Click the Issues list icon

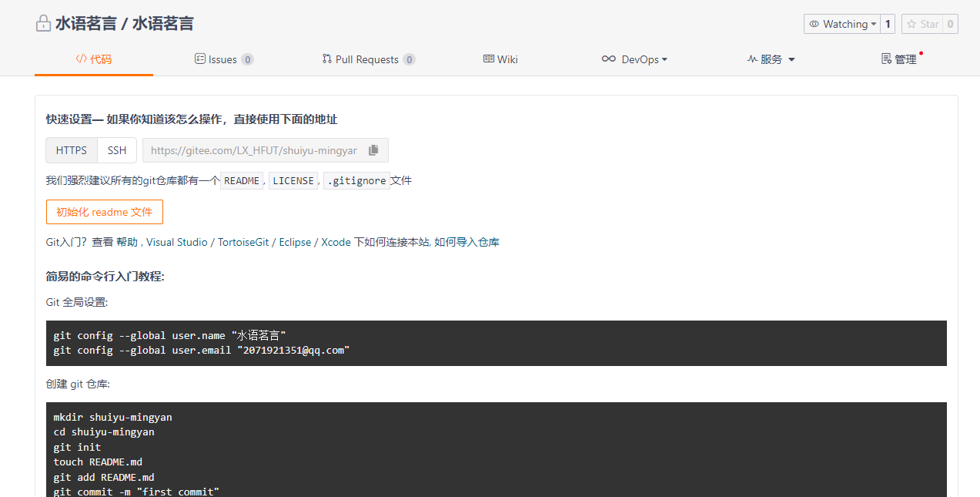click(200, 59)
